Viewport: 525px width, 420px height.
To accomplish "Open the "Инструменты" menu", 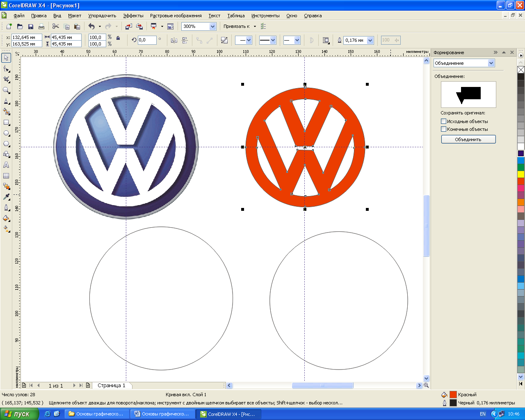I will click(x=265, y=16).
